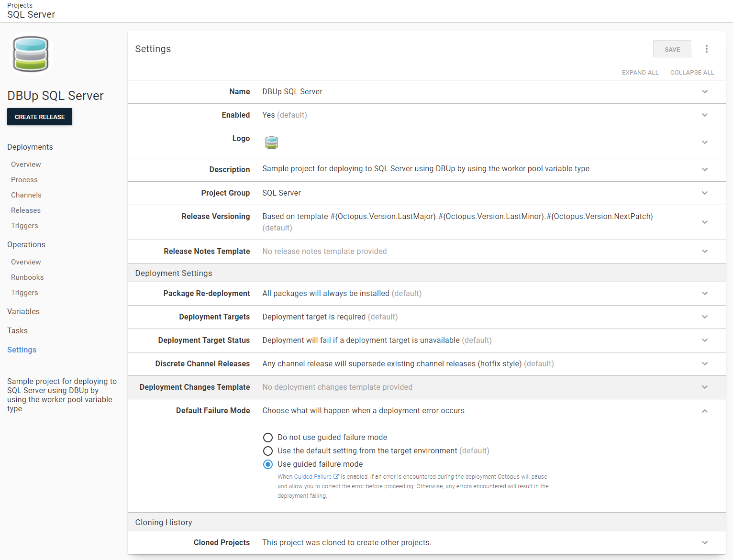Click the Create Release button
The image size is (733, 560).
click(x=40, y=117)
